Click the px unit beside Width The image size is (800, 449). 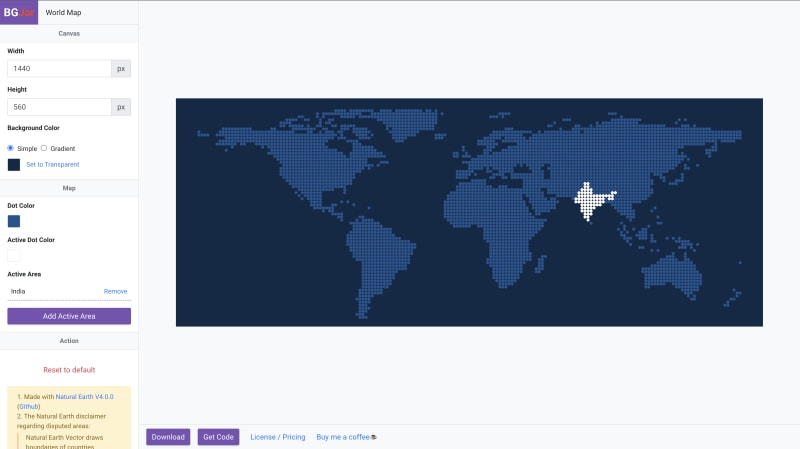coord(121,68)
